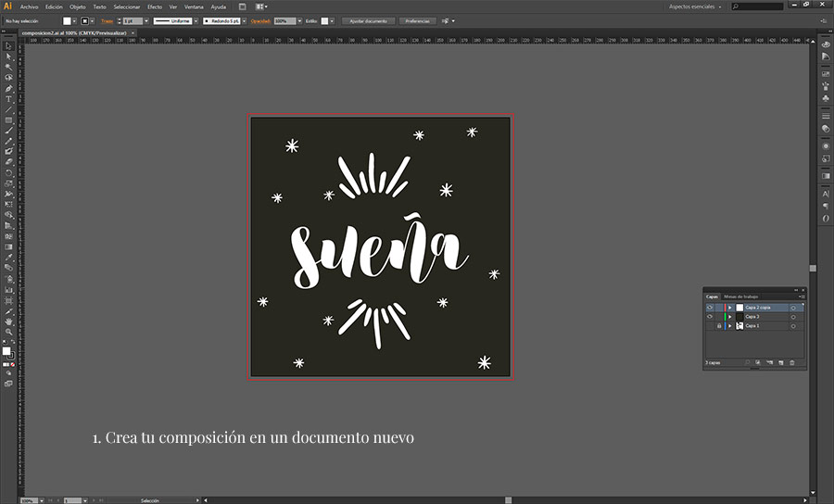Hide the Capa 2 copia layer
The image size is (834, 504).
point(710,308)
